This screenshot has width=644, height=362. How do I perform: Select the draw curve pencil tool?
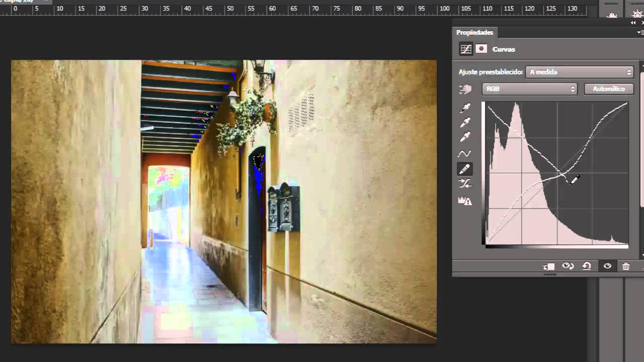point(464,169)
